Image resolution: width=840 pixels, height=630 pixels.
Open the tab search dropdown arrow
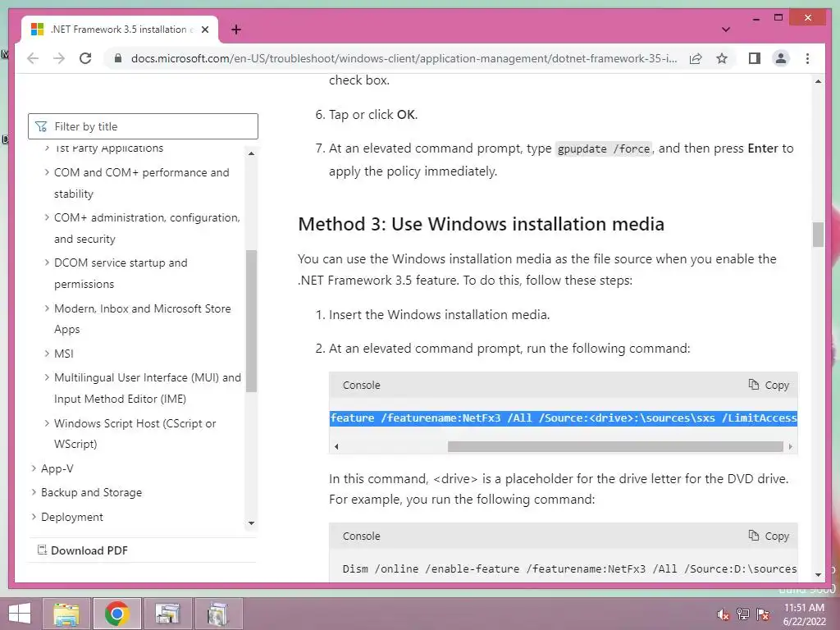[726, 30]
